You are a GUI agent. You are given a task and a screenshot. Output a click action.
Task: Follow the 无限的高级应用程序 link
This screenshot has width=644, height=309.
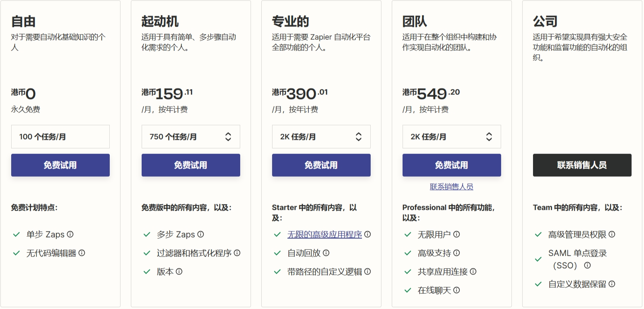(x=325, y=235)
